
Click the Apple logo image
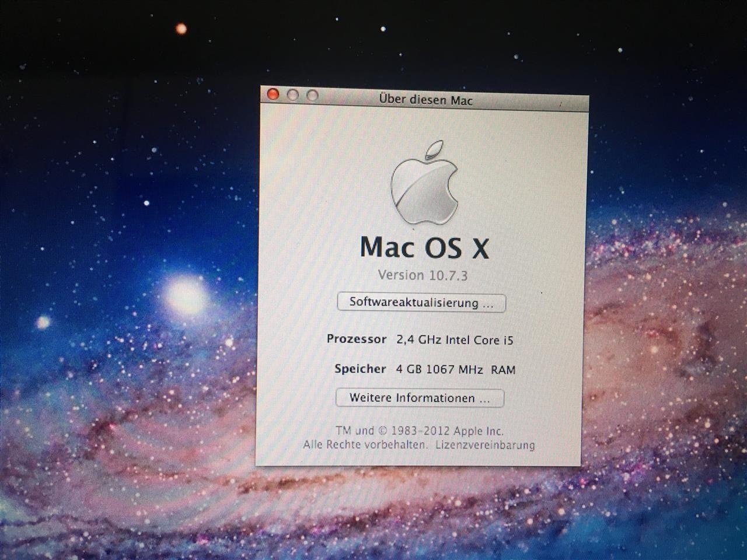click(x=424, y=183)
